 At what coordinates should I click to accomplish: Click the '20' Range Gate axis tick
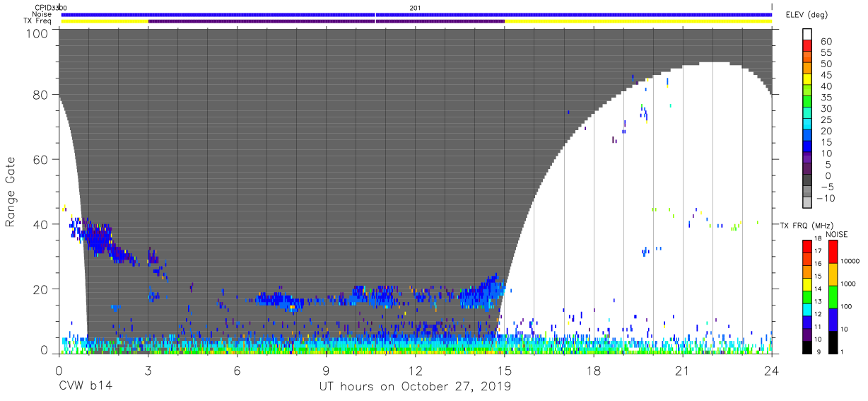click(x=42, y=289)
